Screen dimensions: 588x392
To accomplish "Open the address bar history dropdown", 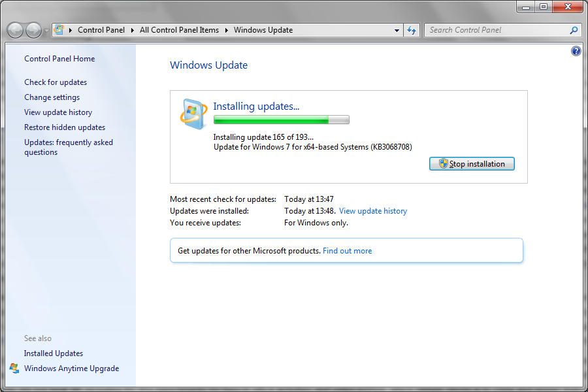I will 397,31.
